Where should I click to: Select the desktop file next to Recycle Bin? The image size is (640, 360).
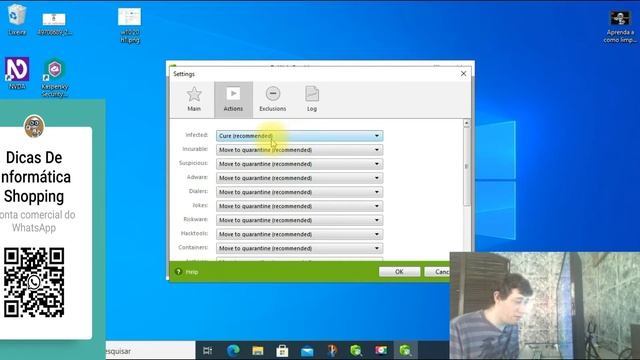coord(54,24)
